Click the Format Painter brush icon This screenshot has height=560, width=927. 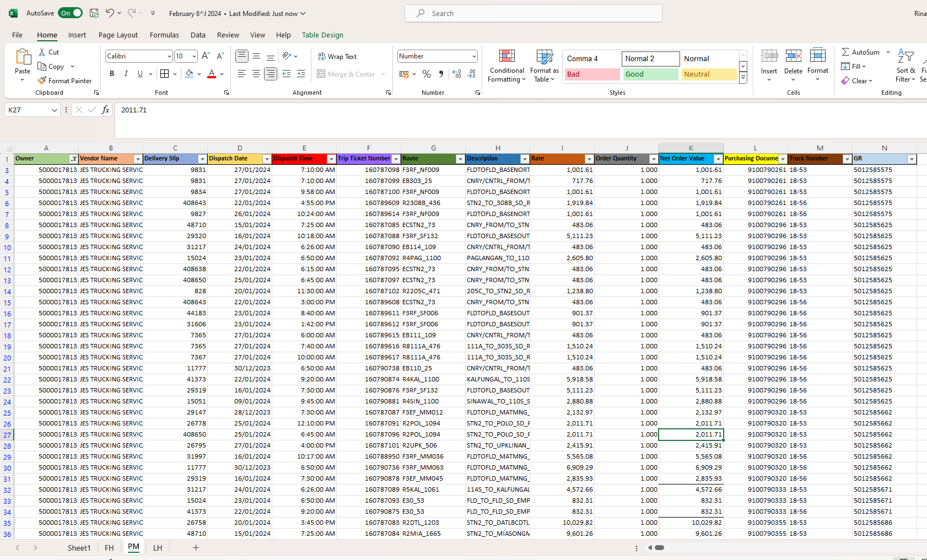[42, 80]
